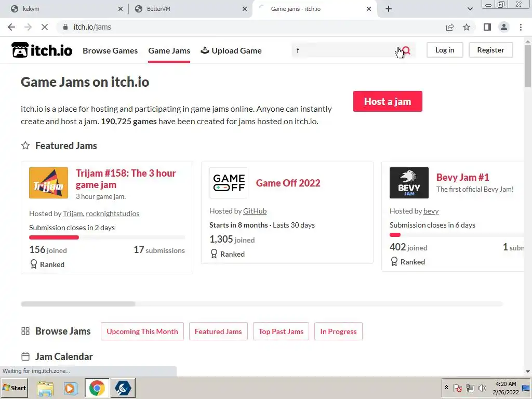Click the itch.io logo
Screen dimensions: 532x399
tap(42, 50)
